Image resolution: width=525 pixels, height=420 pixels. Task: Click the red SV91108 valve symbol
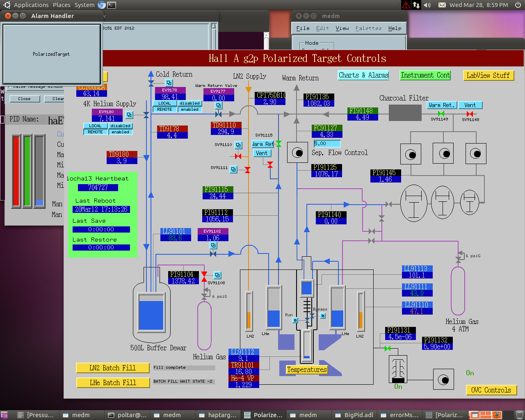pos(204,276)
